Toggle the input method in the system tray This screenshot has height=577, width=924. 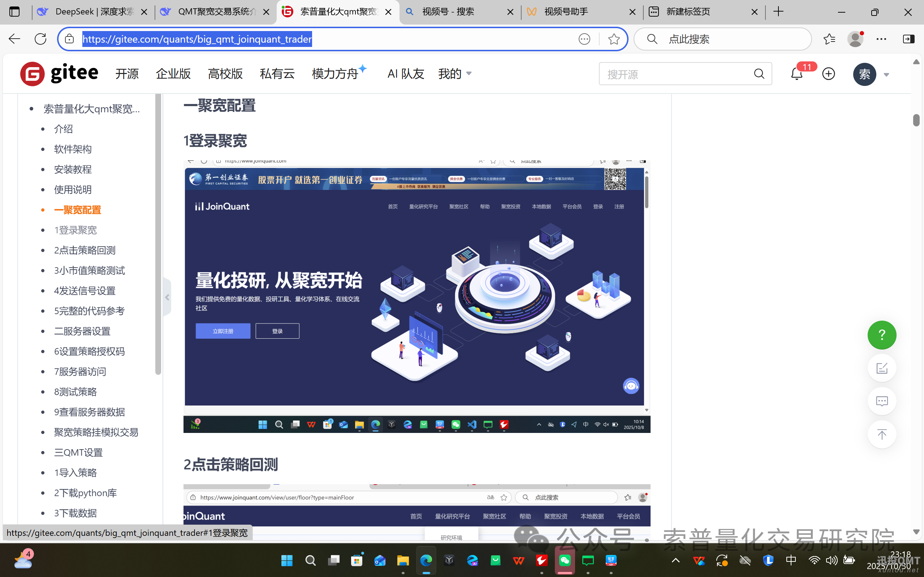click(x=790, y=560)
